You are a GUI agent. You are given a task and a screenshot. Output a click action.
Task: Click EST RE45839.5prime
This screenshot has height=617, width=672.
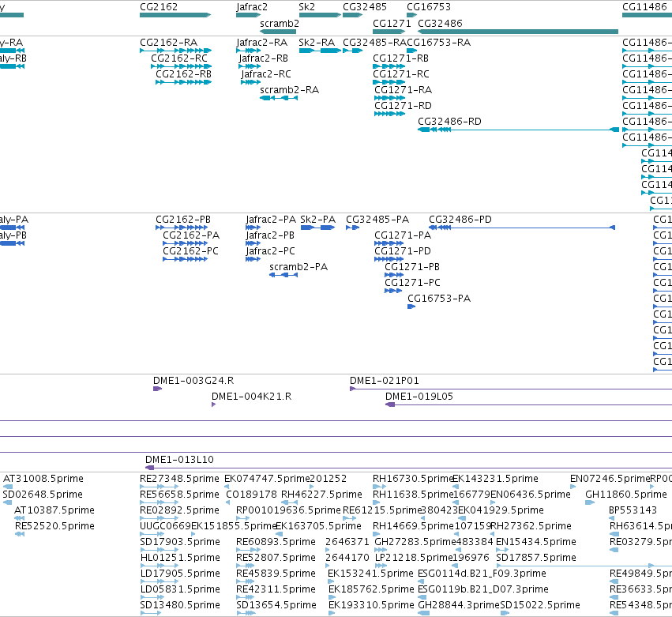click(x=246, y=581)
